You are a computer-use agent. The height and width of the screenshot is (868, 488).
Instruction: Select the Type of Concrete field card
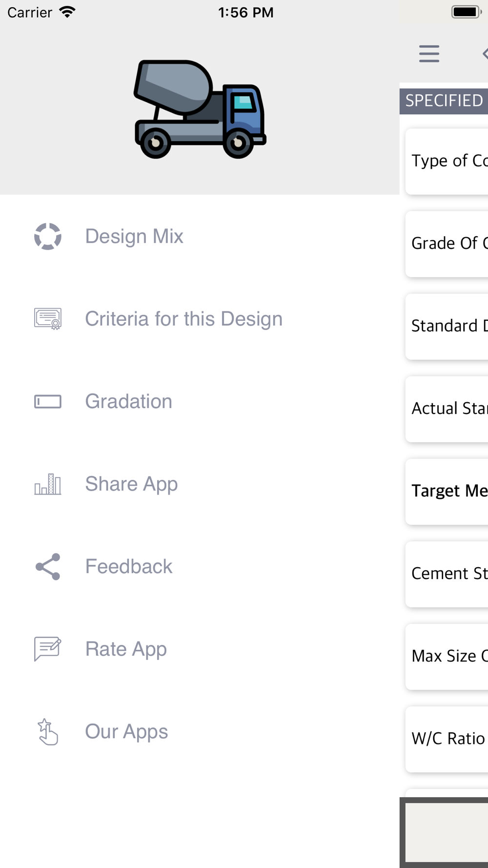(447, 162)
